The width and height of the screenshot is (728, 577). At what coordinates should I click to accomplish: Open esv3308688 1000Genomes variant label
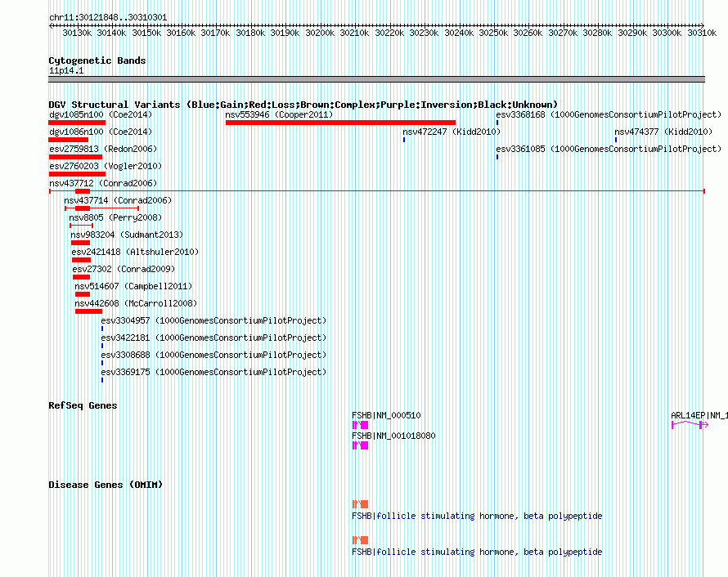(213, 355)
